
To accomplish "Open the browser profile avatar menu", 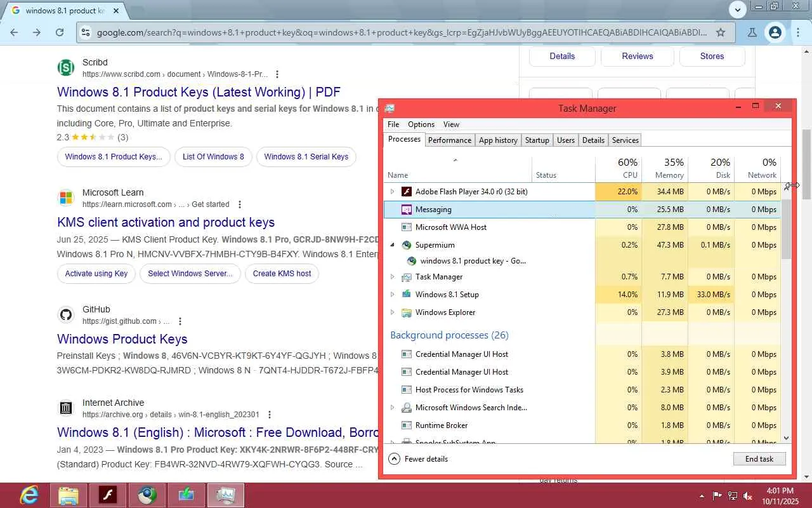I will (x=775, y=32).
